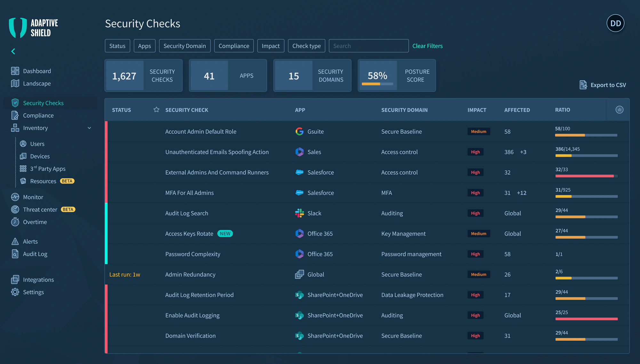Focus the Search input field
Image resolution: width=640 pixels, height=364 pixels.
tap(369, 46)
